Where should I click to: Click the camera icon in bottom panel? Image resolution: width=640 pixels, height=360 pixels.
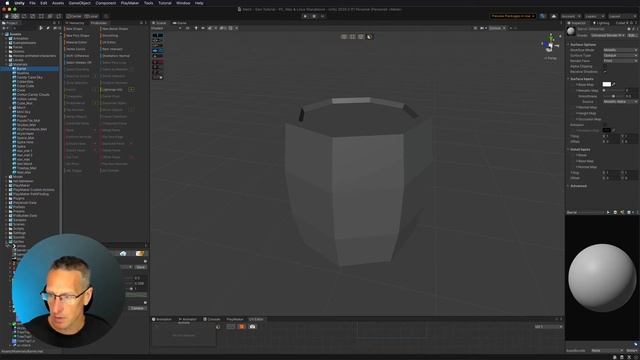pos(252,327)
